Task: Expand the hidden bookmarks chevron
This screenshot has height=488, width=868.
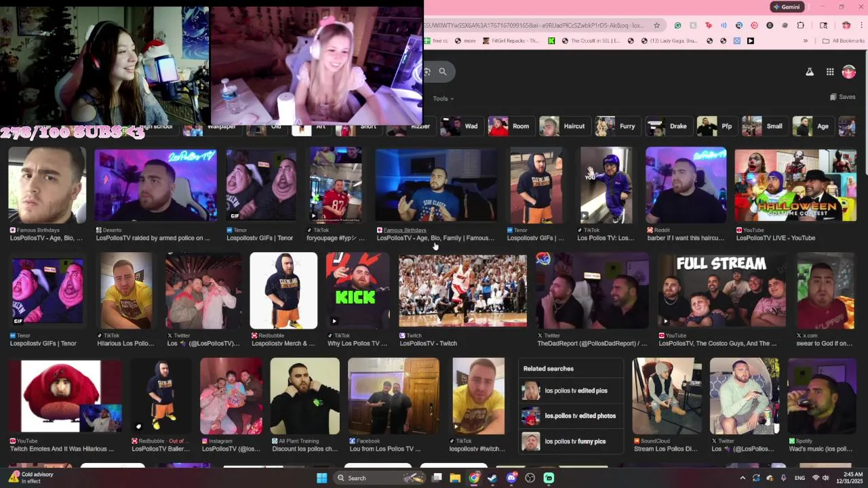Action: (x=806, y=41)
